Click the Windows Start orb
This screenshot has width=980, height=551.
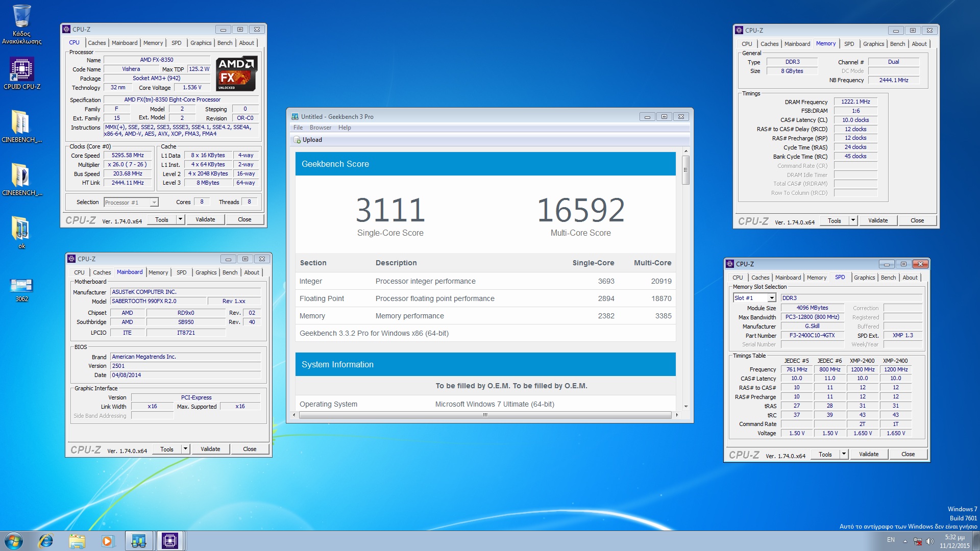(14, 541)
